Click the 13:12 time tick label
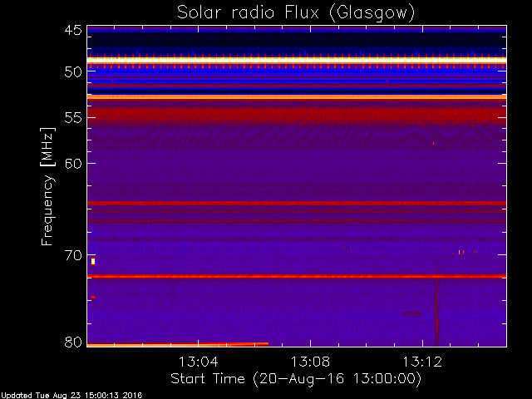Image resolution: width=532 pixels, height=399 pixels. coord(422,362)
